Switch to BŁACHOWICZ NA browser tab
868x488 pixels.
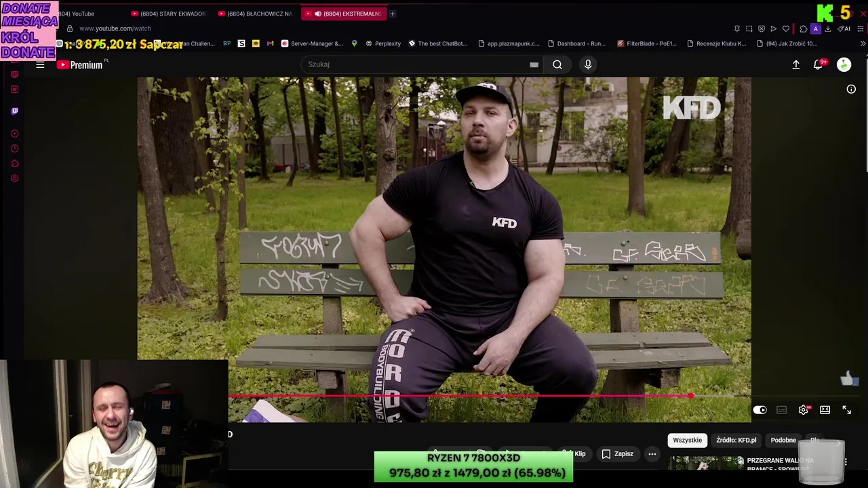coord(256,14)
